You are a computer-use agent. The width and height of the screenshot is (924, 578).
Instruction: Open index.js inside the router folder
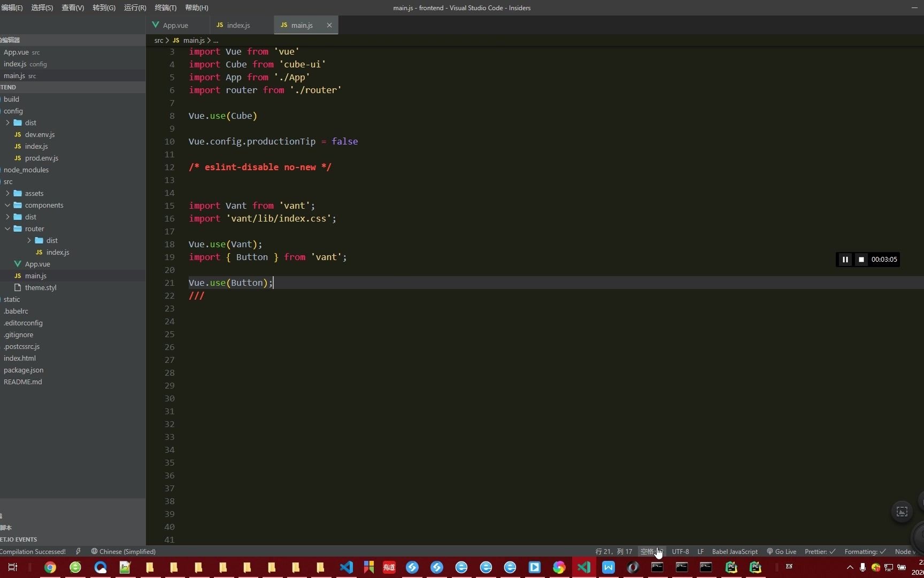(x=57, y=252)
